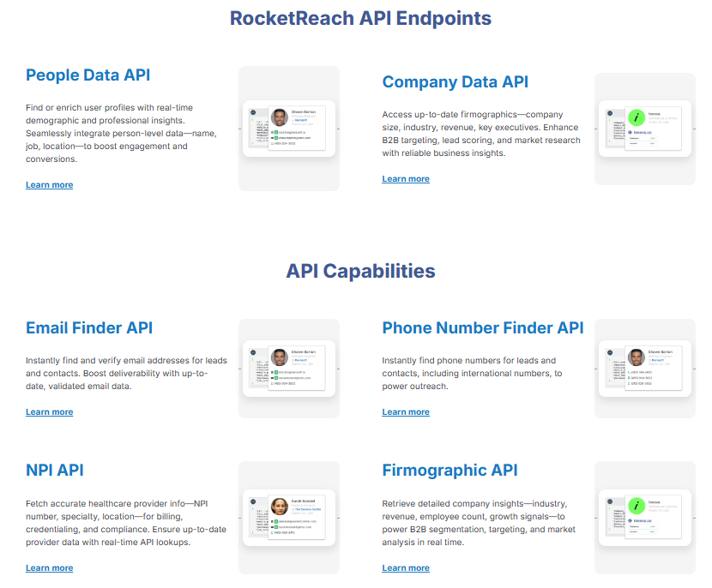Click Learn more under People Data API
This screenshot has width=712, height=588.
[x=50, y=184]
